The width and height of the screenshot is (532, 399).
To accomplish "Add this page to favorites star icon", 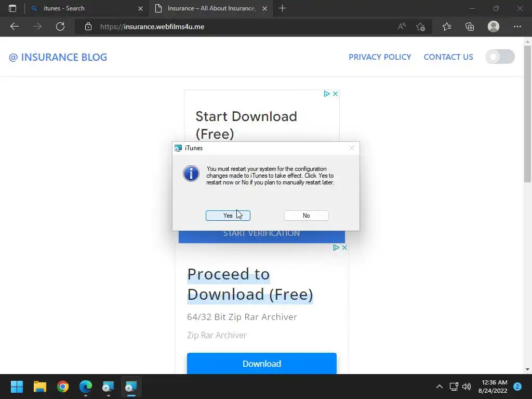I will pyautogui.click(x=421, y=26).
